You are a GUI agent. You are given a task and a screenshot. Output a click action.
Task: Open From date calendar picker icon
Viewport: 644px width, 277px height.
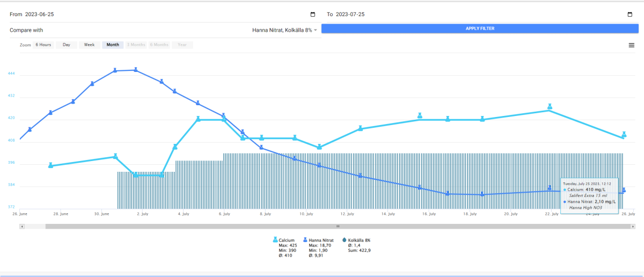coord(313,14)
